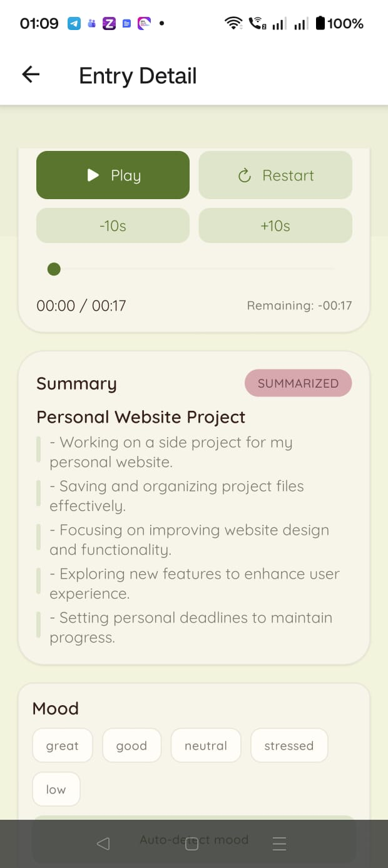388x868 pixels.
Task: Pick the neutral mood option
Action: tap(205, 746)
